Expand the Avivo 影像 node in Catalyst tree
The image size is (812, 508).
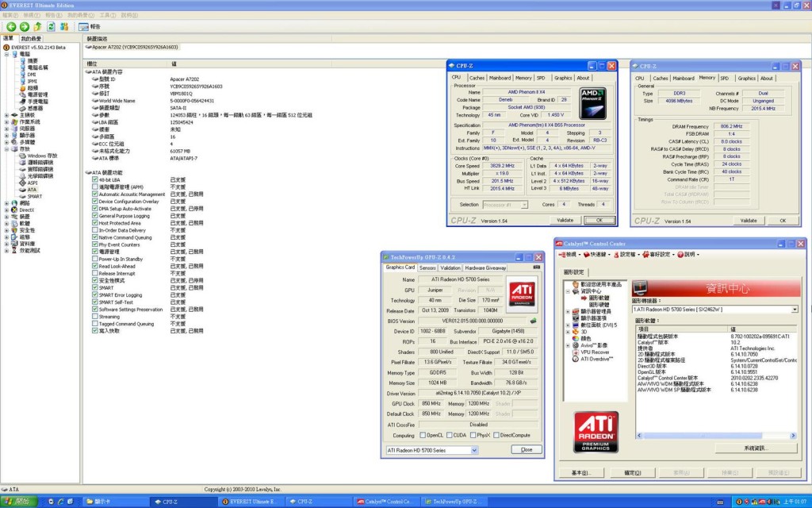(568, 345)
